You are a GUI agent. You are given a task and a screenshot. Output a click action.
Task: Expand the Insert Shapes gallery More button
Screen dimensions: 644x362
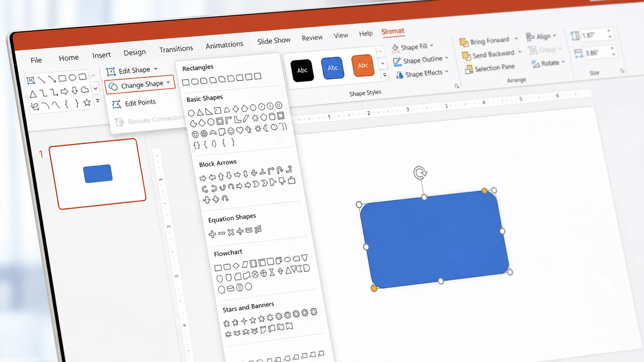click(97, 101)
